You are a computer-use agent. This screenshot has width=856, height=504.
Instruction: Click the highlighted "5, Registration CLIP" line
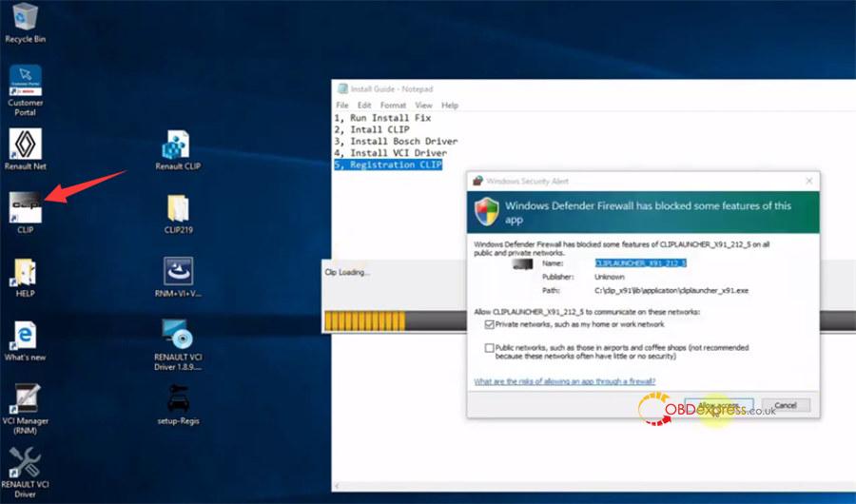tap(388, 165)
